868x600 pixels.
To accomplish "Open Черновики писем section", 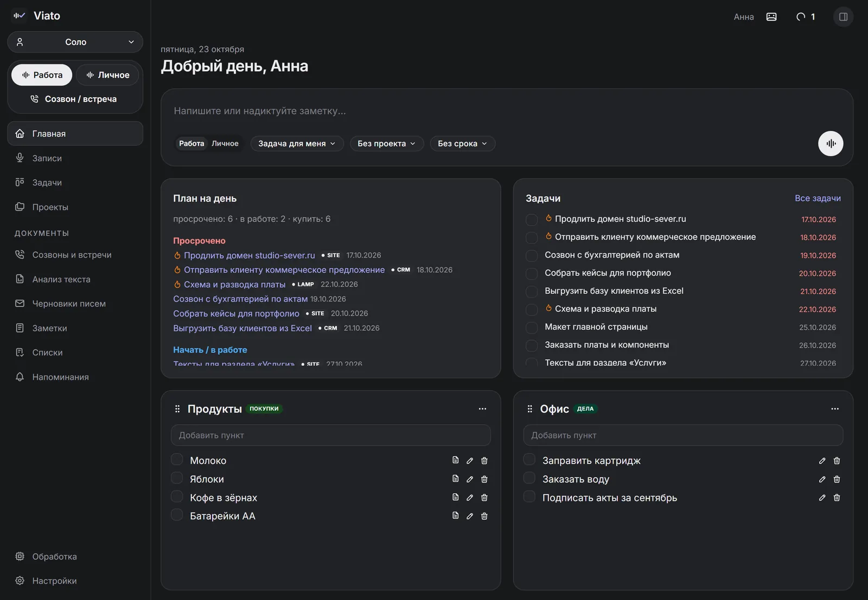I will pyautogui.click(x=75, y=303).
